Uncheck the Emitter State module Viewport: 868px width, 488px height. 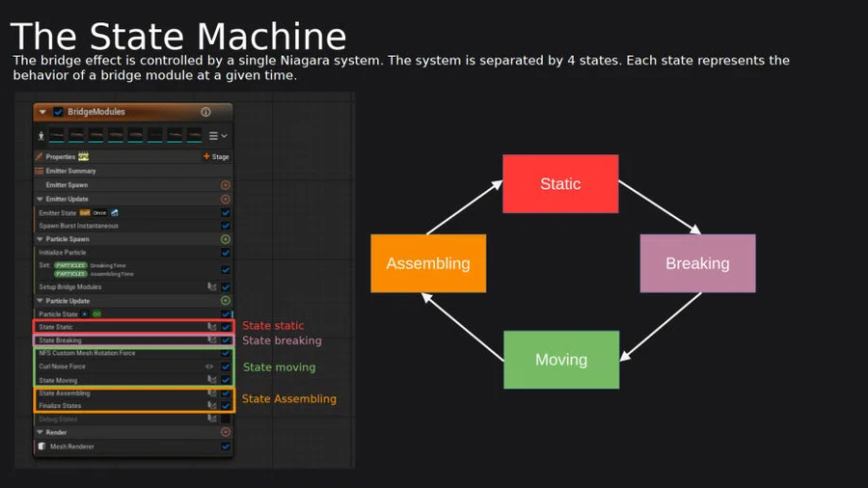[226, 213]
